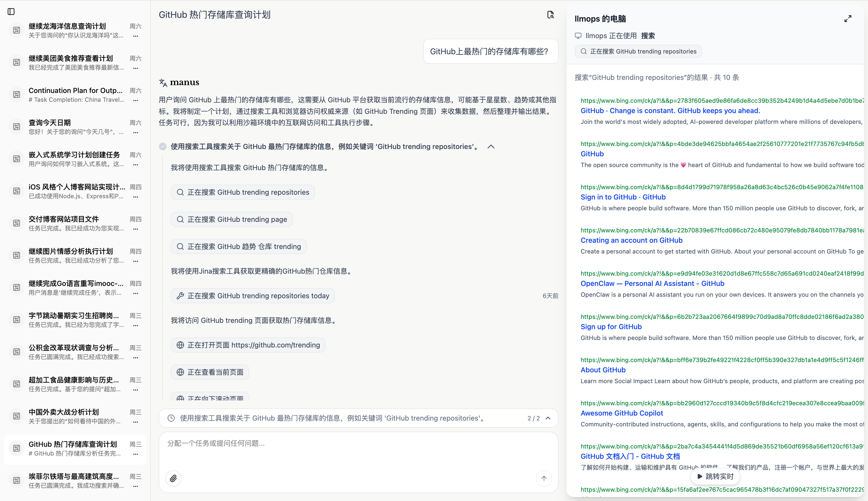Open more options for 公积金改革现状调查与分析
868x501 pixels.
[135, 358]
